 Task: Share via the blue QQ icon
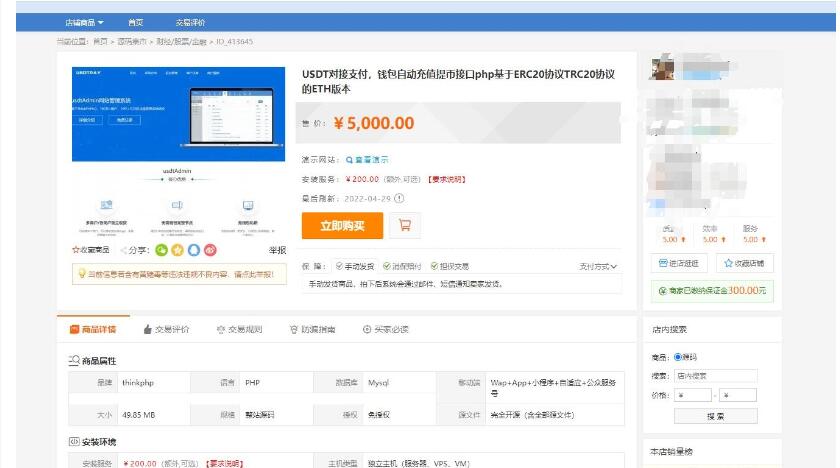click(x=194, y=250)
